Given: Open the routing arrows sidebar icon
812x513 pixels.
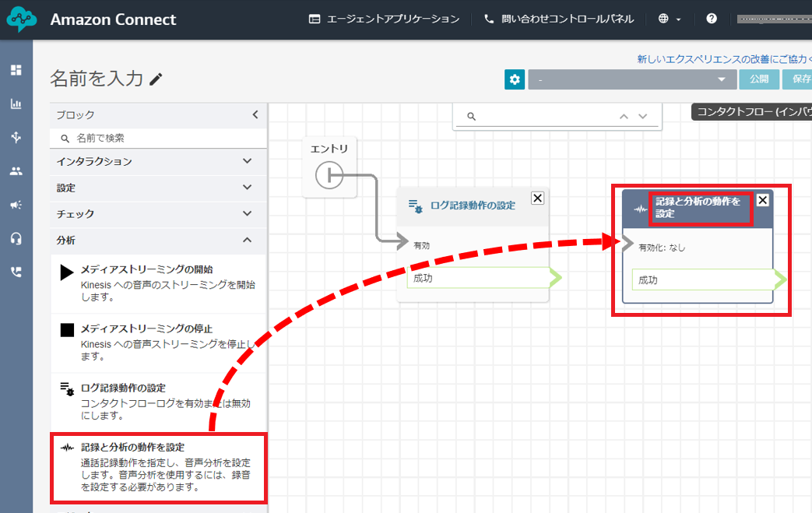Looking at the screenshot, I should [16, 137].
